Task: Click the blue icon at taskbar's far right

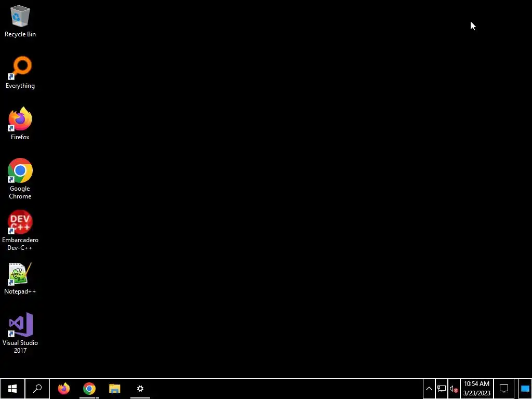Action: click(x=525, y=389)
